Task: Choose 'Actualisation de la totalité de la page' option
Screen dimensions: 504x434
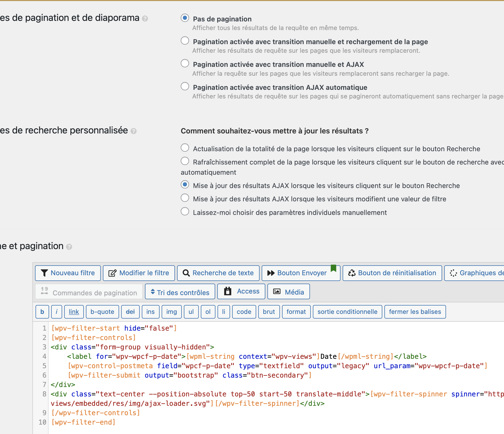Action: point(185,148)
